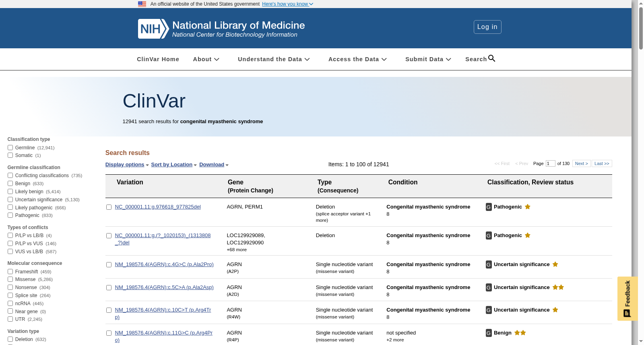Check the Near gene filter
This screenshot has width=644, height=345.
tap(10, 312)
